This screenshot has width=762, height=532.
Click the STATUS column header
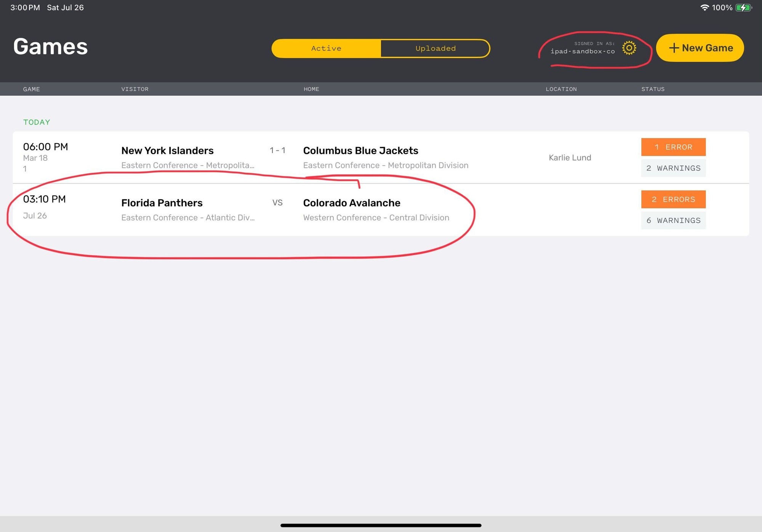[x=653, y=89]
